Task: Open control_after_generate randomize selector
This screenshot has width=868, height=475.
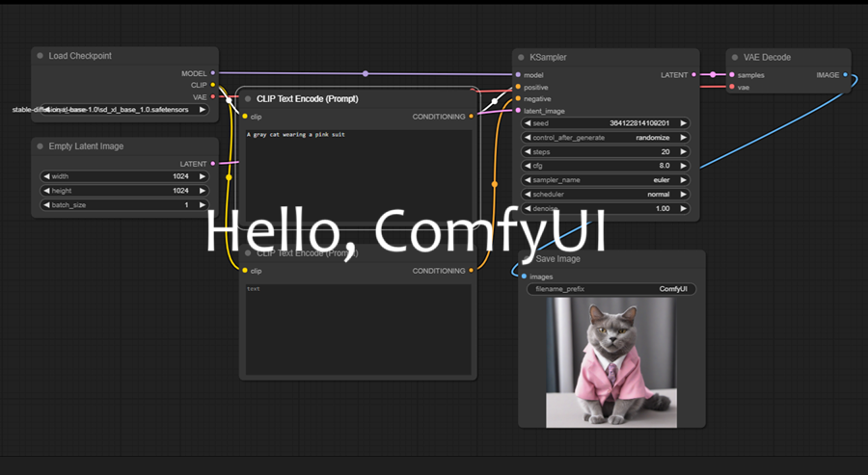Action: [606, 138]
